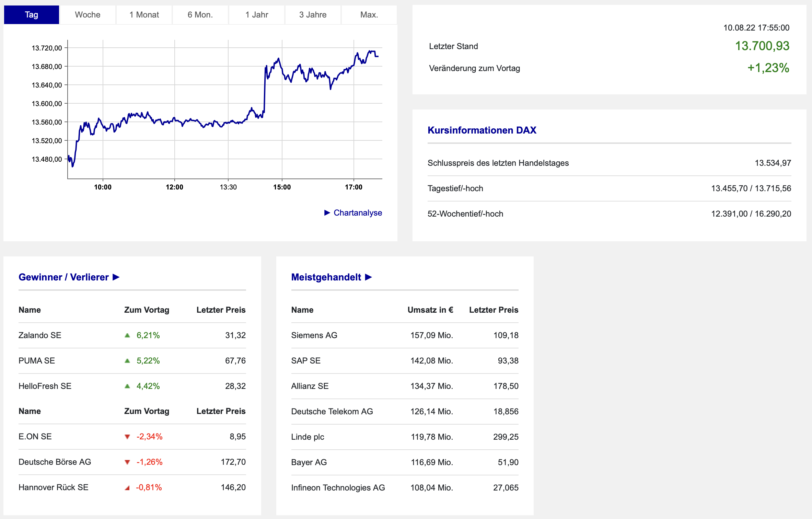Click arrow icon next to Meistgehandelt
Viewport: 812px width, 519px height.
click(x=369, y=277)
